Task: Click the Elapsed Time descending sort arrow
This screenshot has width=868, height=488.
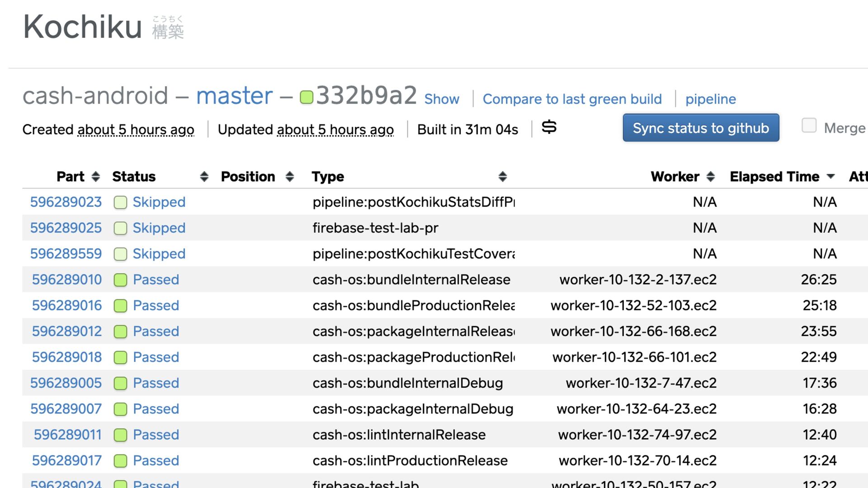Action: tap(830, 176)
